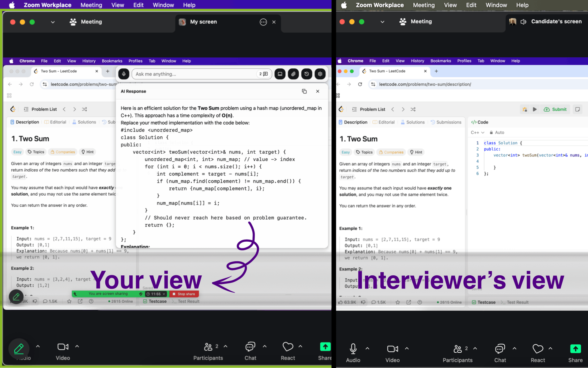Open Participants in interviewer's Zoom toolbar
The width and height of the screenshot is (588, 368).
458,353
